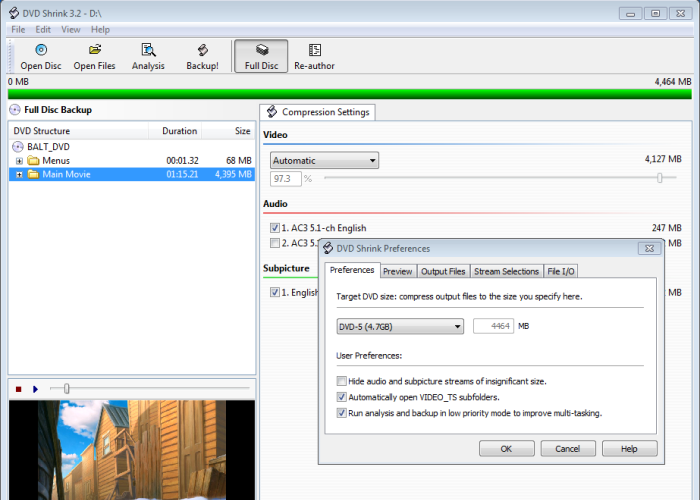
Task: Enable hiding insignificant audio and subpicture streams
Action: pos(342,381)
